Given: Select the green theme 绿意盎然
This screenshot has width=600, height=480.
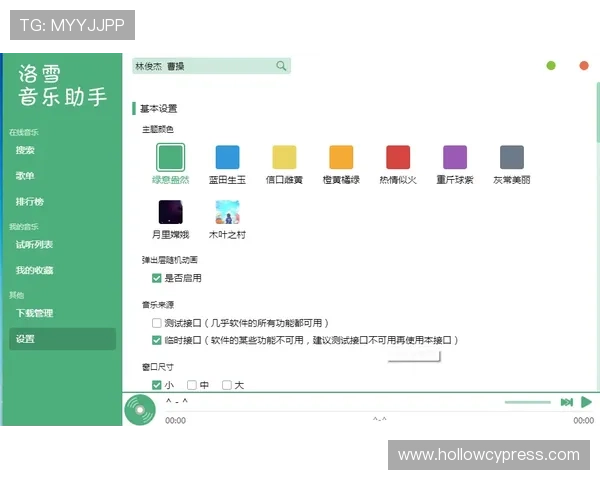Looking at the screenshot, I should (171, 157).
